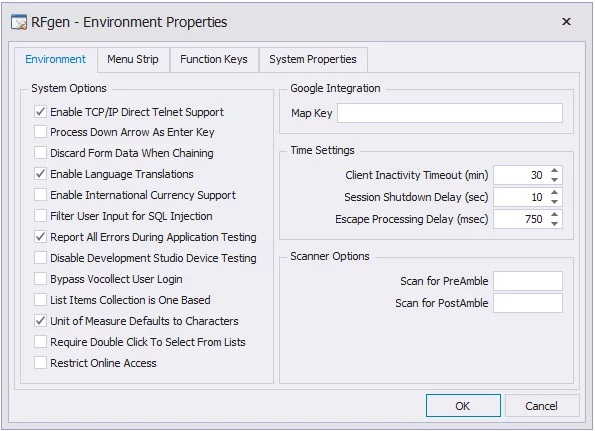Click the Scan for PostAmble field
This screenshot has height=431, width=595.
528,303
